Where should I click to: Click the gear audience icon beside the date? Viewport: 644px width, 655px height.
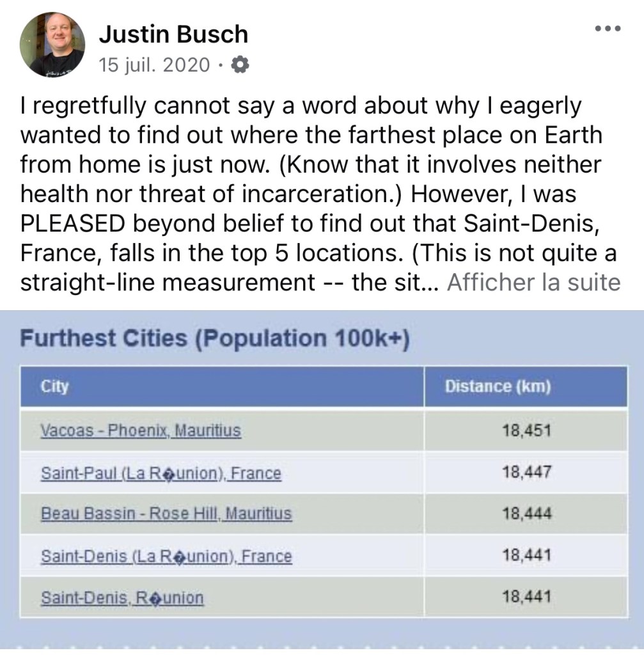(239, 65)
